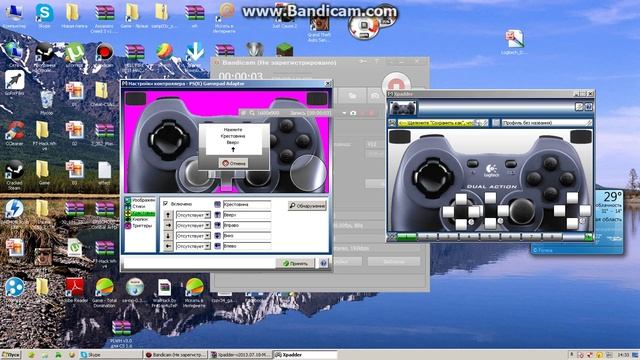Open the Minecraft grass block desktop icon
Screen dimensions: 640x360
[x=284, y=50]
